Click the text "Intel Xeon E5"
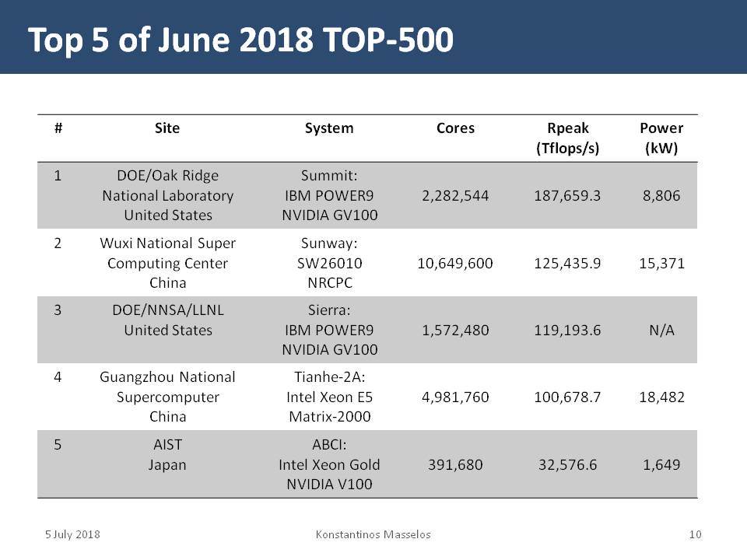This screenshot has height=560, width=747. (x=330, y=397)
